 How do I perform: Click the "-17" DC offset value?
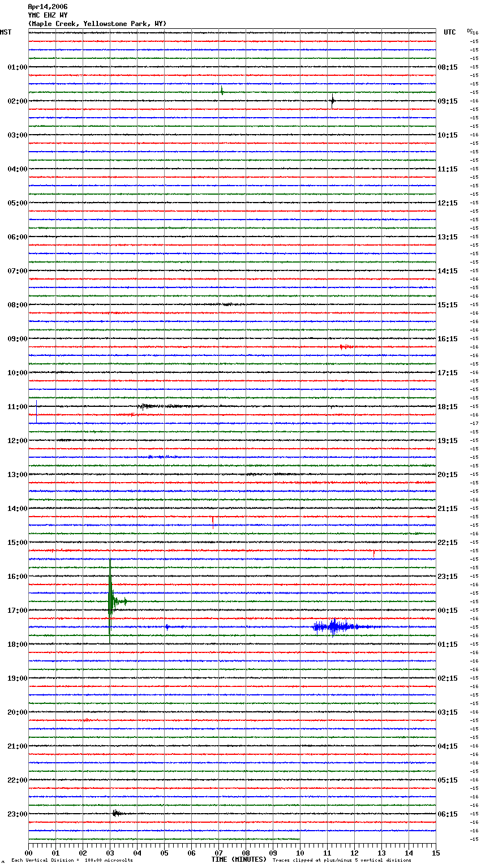coord(474,423)
